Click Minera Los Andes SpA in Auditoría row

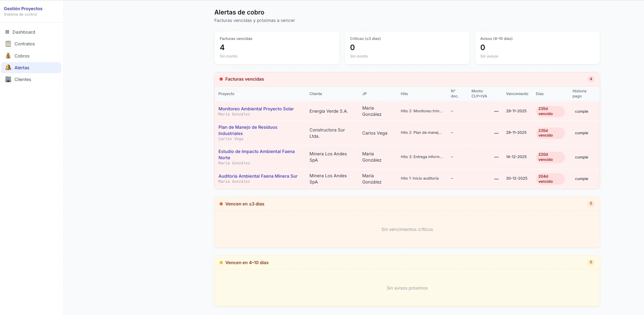pos(328,179)
